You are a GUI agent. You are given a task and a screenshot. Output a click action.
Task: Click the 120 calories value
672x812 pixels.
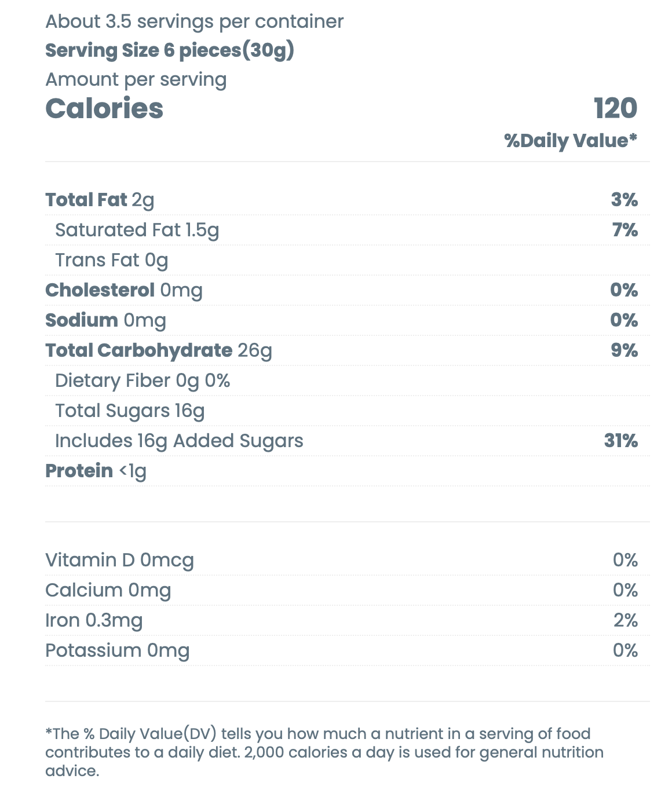615,109
